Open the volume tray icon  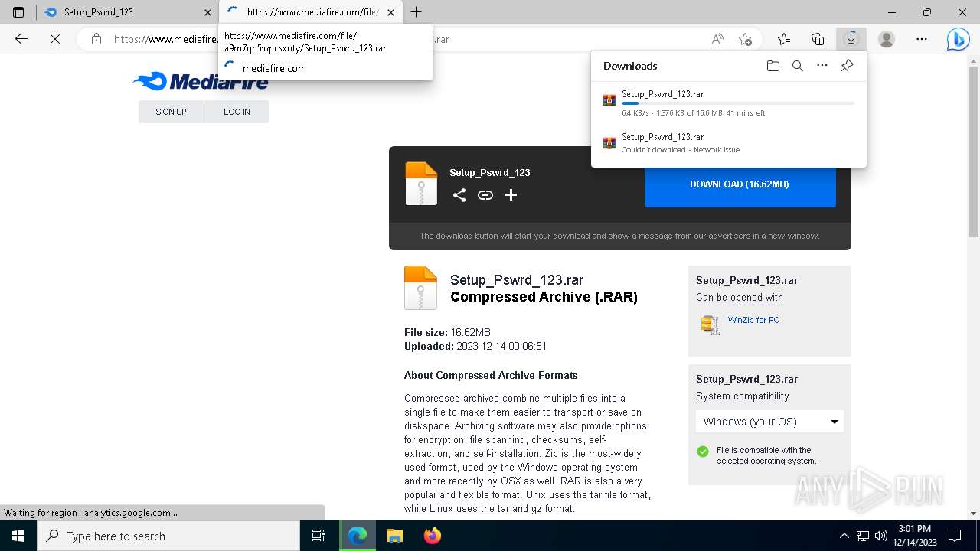click(x=881, y=536)
